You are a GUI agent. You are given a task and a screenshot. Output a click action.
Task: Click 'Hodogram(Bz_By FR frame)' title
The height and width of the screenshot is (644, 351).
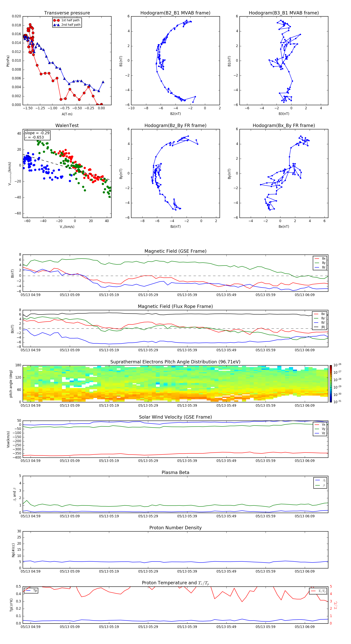175,125
